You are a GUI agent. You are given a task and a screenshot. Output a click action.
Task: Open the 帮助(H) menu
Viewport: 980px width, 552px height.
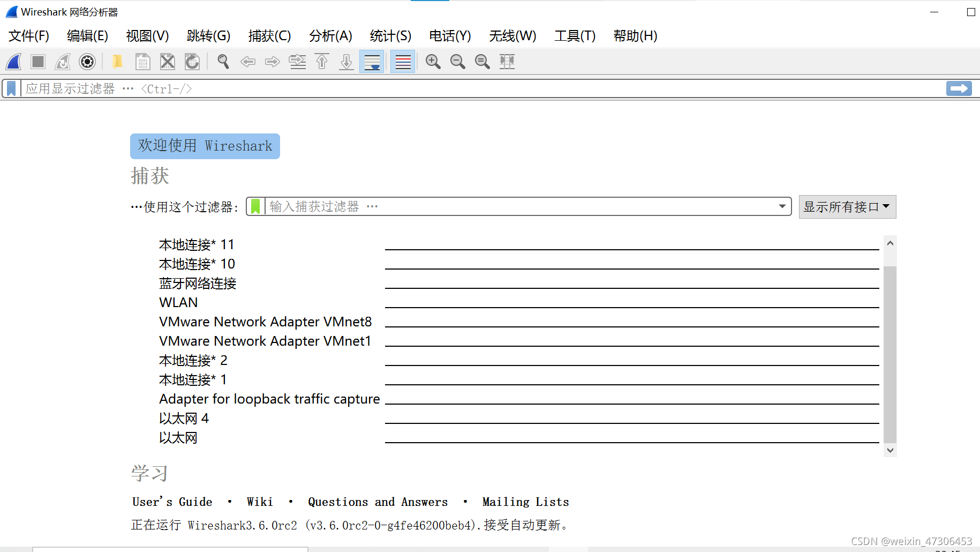pos(635,36)
